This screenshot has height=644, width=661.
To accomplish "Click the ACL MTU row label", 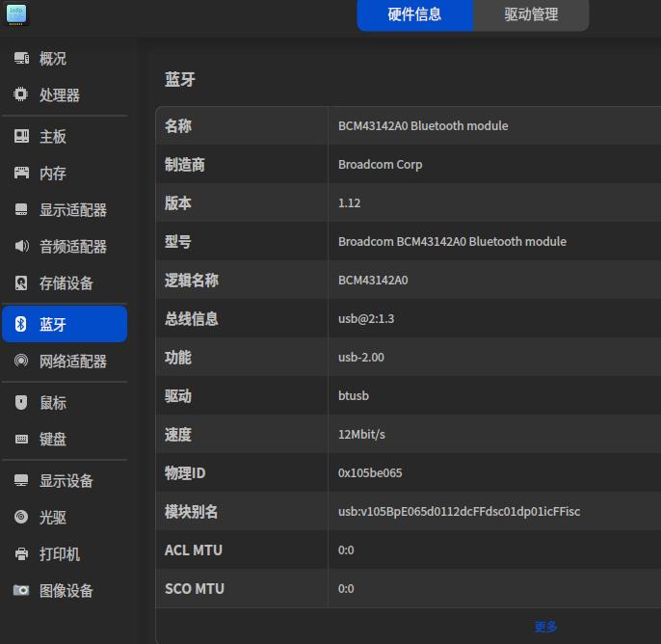I will tap(194, 550).
